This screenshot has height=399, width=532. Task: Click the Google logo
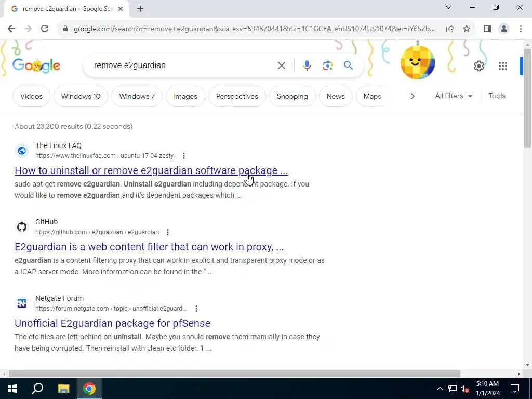(36, 65)
